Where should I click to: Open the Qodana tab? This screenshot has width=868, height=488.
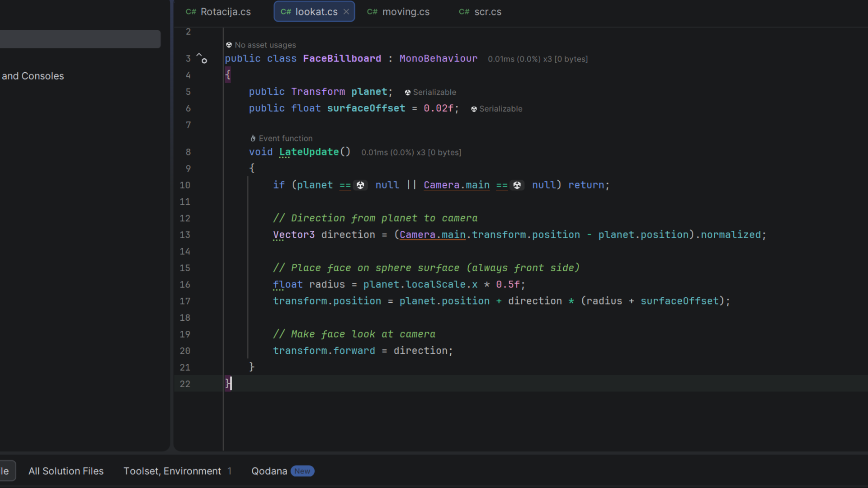click(269, 471)
